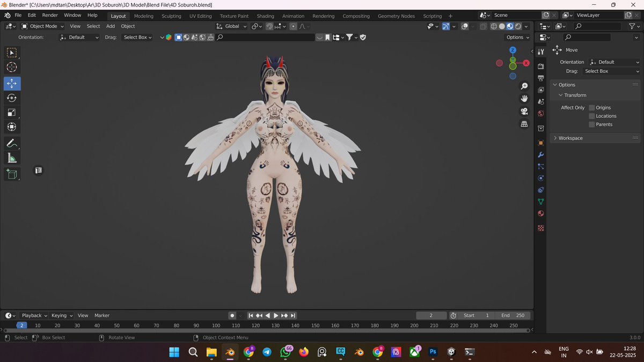Open the World properties tab
644x362 pixels.
pos(541,114)
